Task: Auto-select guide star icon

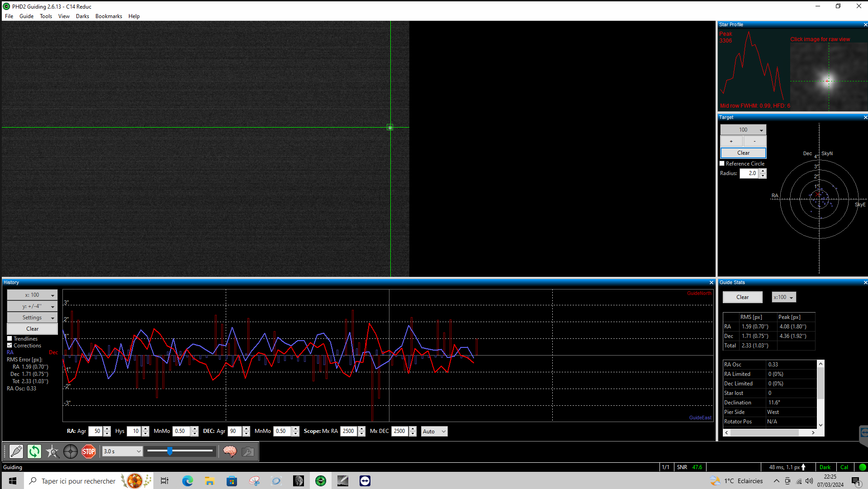Action: tap(52, 451)
